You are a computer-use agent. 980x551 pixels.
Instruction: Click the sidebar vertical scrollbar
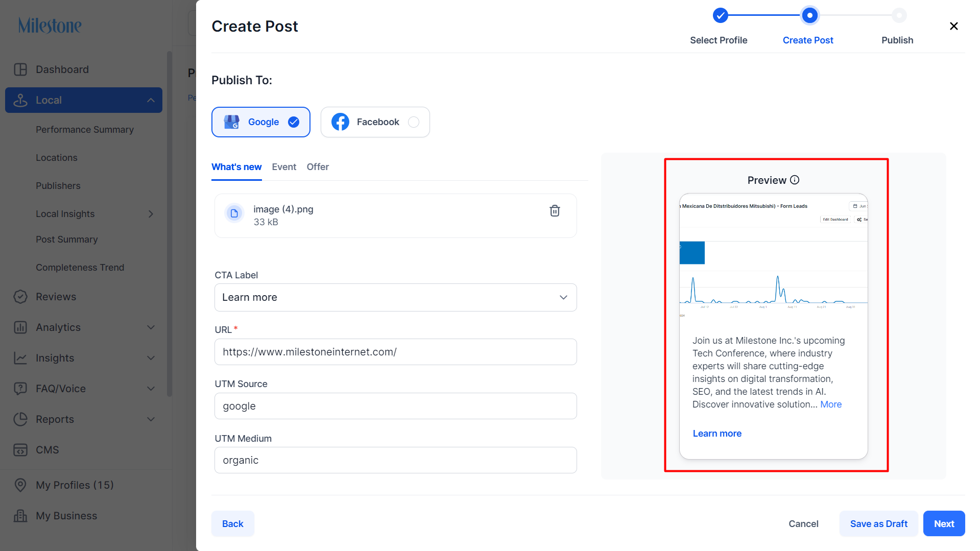click(170, 224)
